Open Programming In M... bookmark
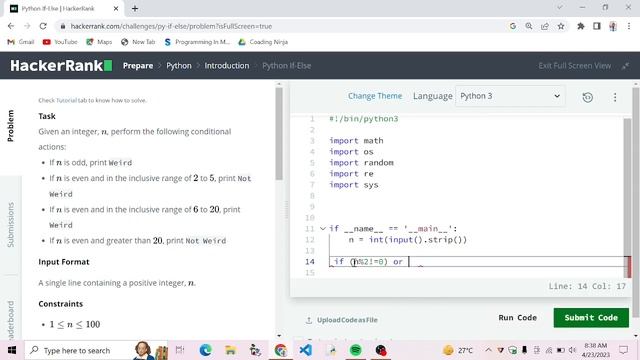This screenshot has width=640, height=360. pyautogui.click(x=197, y=42)
